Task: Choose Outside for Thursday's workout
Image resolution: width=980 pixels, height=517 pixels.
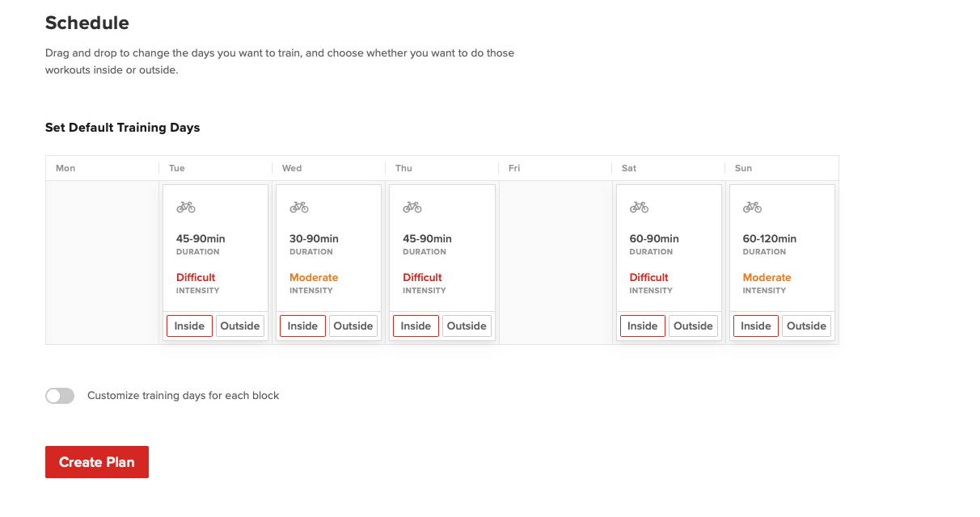Action: coord(467,326)
